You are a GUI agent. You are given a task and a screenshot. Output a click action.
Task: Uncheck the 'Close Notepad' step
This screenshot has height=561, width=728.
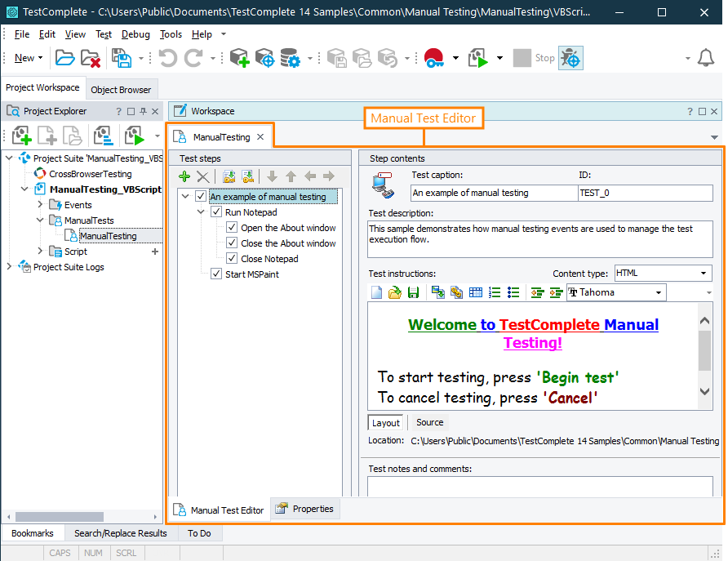pyautogui.click(x=231, y=258)
